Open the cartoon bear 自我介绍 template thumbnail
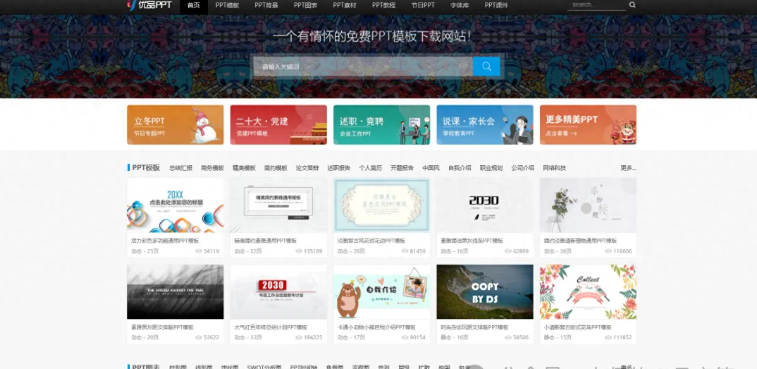This screenshot has height=369, width=757. pos(381,292)
